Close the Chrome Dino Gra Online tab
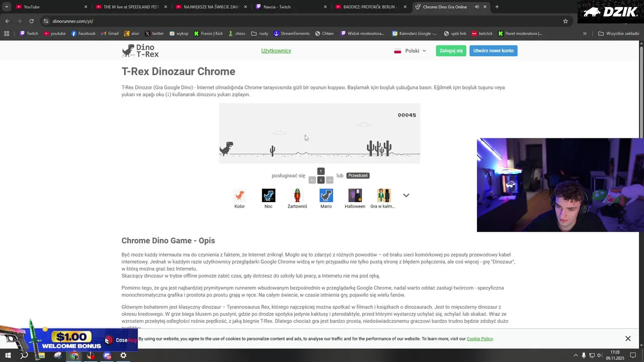Image resolution: width=644 pixels, height=362 pixels. point(485,7)
